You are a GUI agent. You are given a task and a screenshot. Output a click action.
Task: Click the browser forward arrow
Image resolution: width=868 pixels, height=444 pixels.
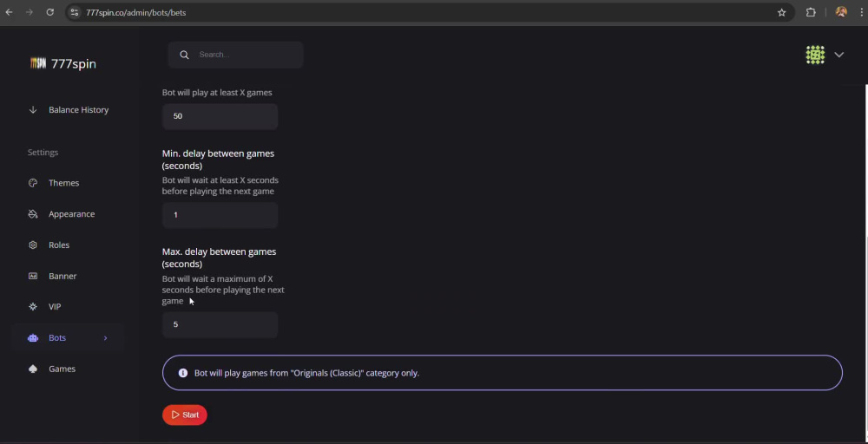point(30,12)
